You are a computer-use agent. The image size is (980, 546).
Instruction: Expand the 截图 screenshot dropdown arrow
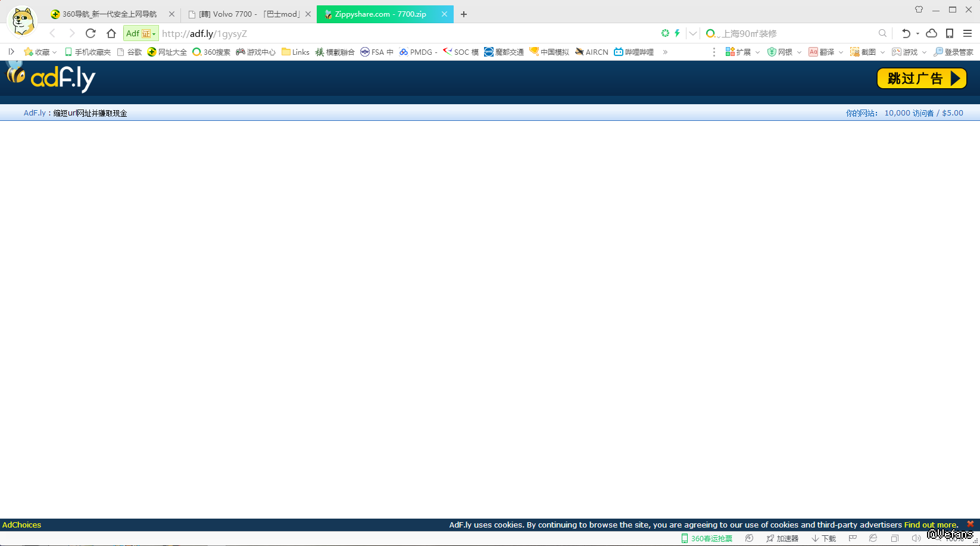point(882,52)
